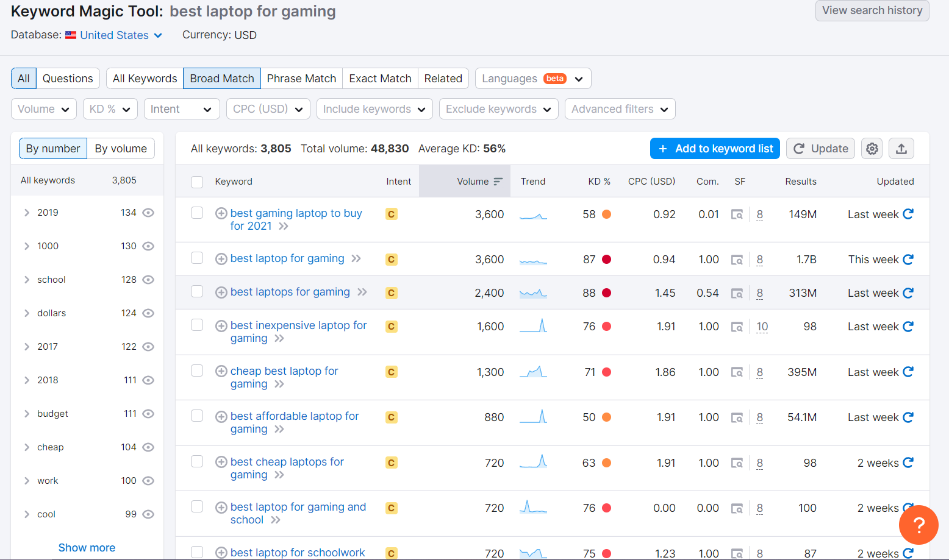This screenshot has width=949, height=560.
Task: Open the Languages beta dropdown
Action: point(533,79)
